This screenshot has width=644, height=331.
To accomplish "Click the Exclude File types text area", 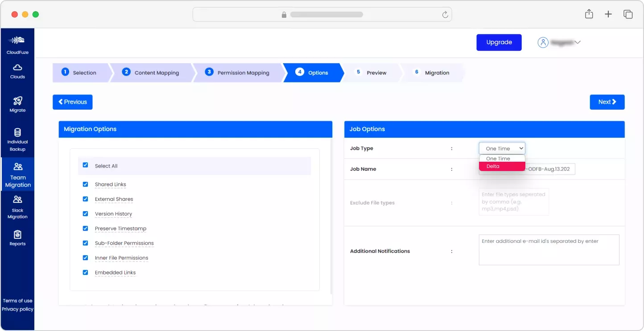I will click(x=514, y=202).
